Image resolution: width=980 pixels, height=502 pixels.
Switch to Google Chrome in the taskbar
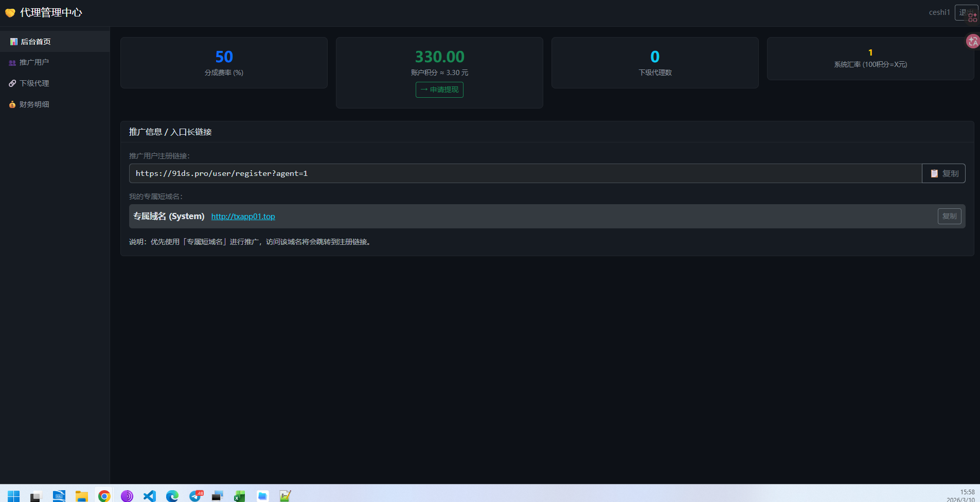104,496
